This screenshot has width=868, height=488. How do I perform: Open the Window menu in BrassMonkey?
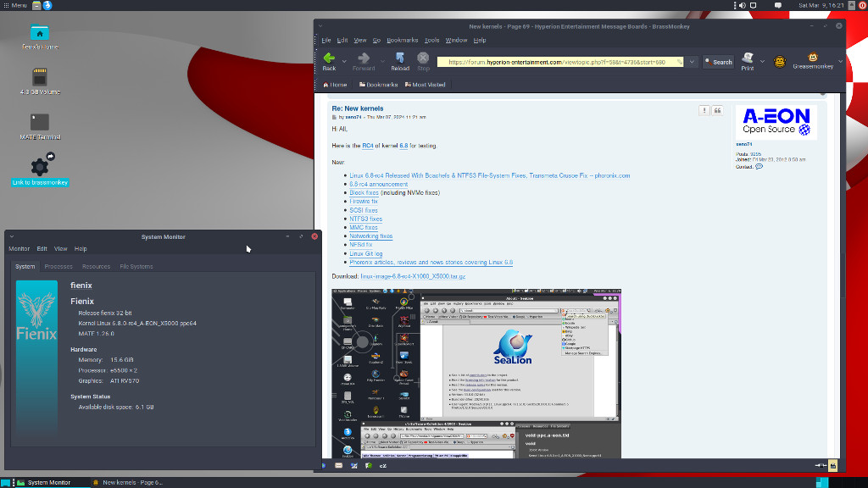[456, 40]
